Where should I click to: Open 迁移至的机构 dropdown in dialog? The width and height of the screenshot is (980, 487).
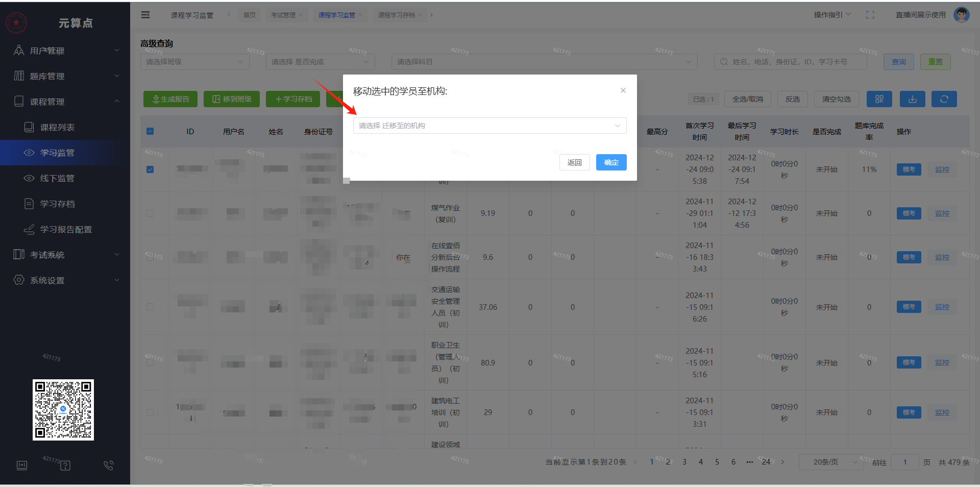(490, 126)
